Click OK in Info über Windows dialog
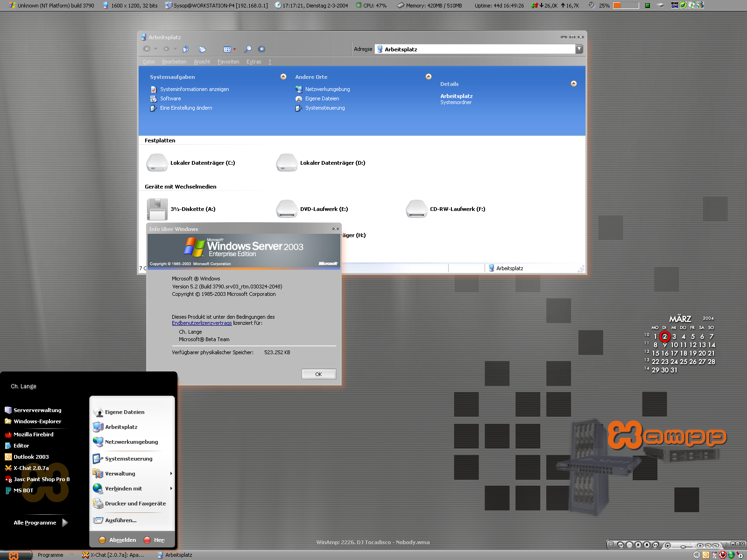The width and height of the screenshot is (747, 560). coord(318,374)
